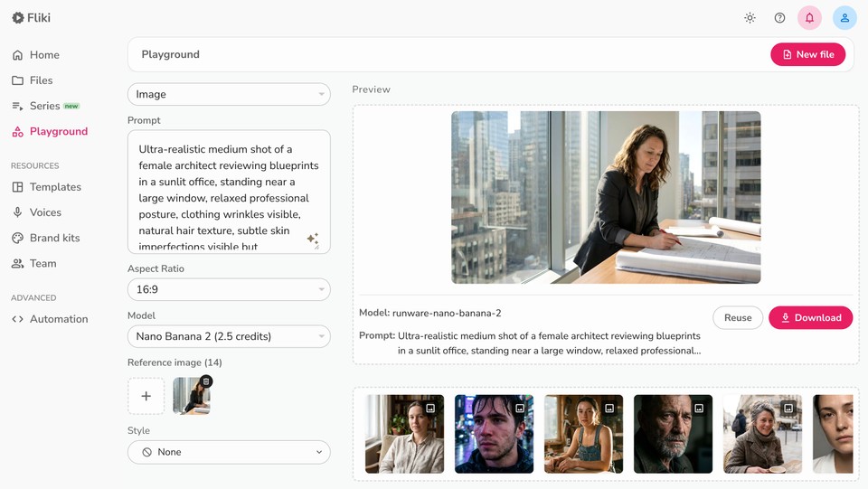
Task: Open Automation in the Advanced section
Action: pyautogui.click(x=58, y=319)
